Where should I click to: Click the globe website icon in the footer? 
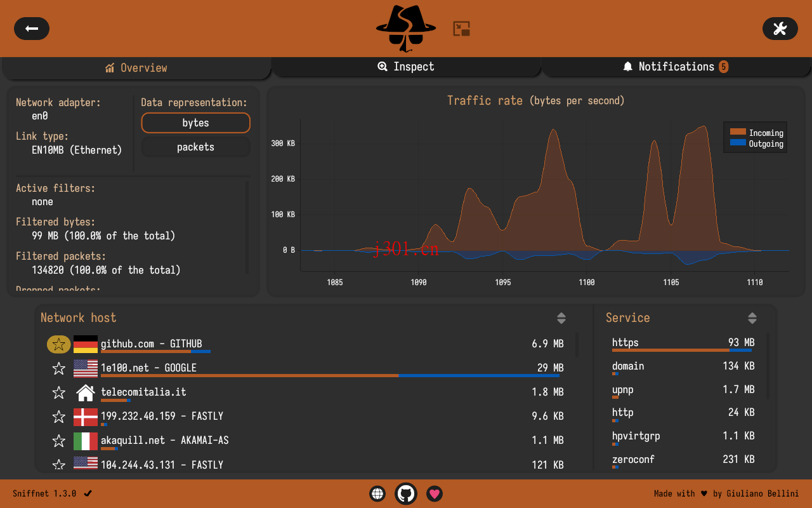pos(377,493)
